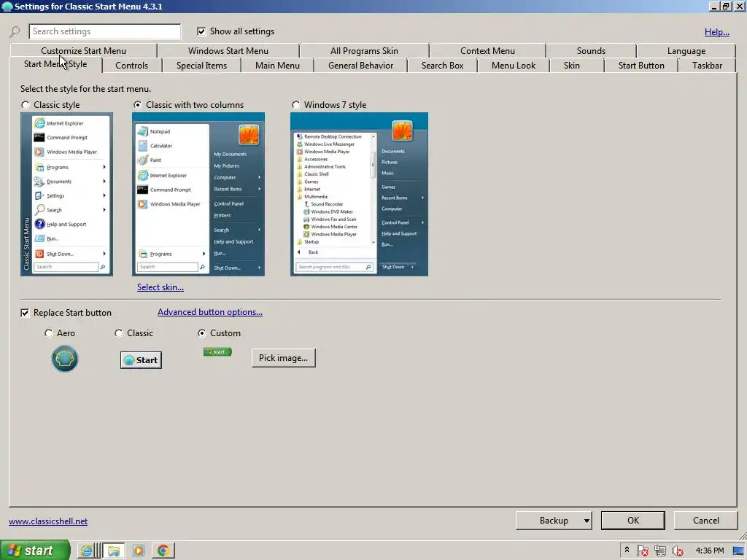Switch to the Search Box tab

pyautogui.click(x=443, y=66)
